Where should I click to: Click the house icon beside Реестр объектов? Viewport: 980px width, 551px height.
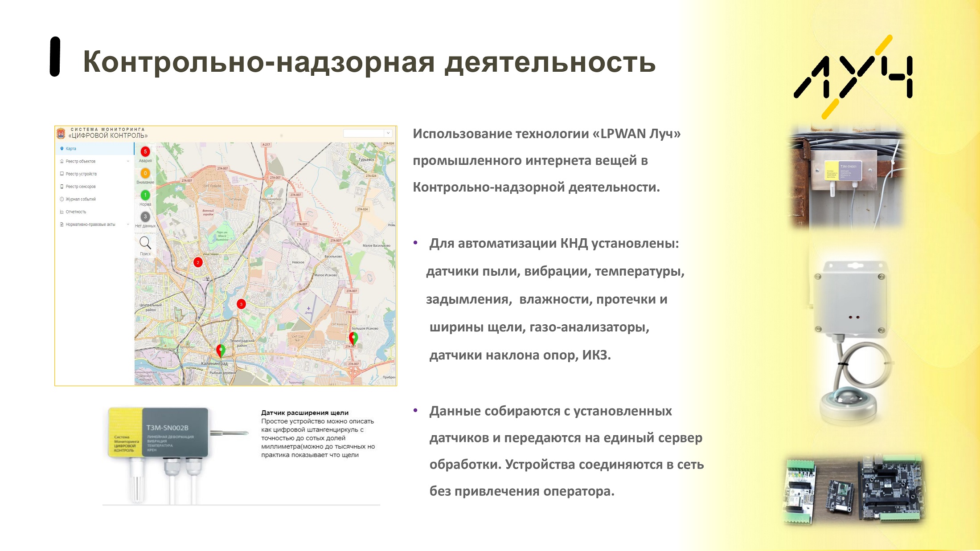point(62,161)
